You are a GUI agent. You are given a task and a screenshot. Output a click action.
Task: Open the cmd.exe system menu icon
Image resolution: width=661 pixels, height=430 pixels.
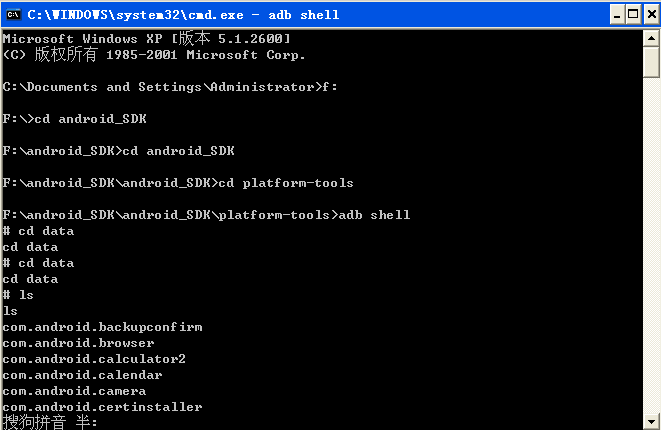13,15
